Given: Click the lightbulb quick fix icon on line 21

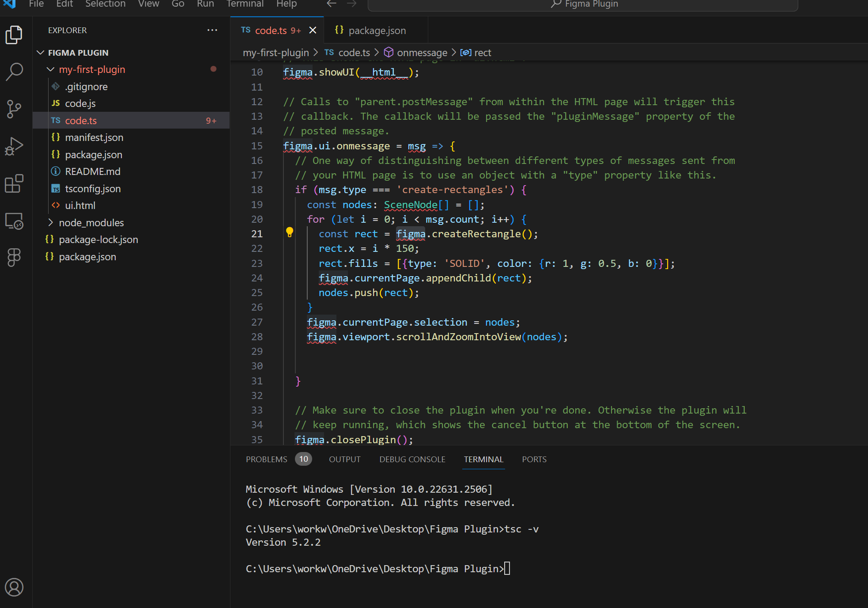Looking at the screenshot, I should coord(290,232).
